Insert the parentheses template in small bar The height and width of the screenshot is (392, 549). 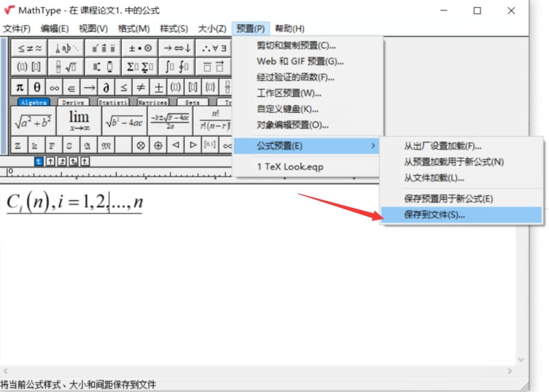[175, 87]
